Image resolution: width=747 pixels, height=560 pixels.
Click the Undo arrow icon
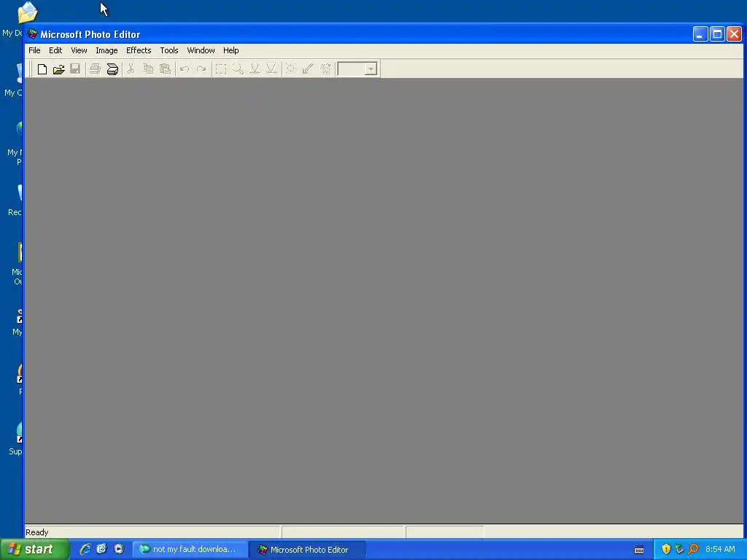click(x=185, y=69)
